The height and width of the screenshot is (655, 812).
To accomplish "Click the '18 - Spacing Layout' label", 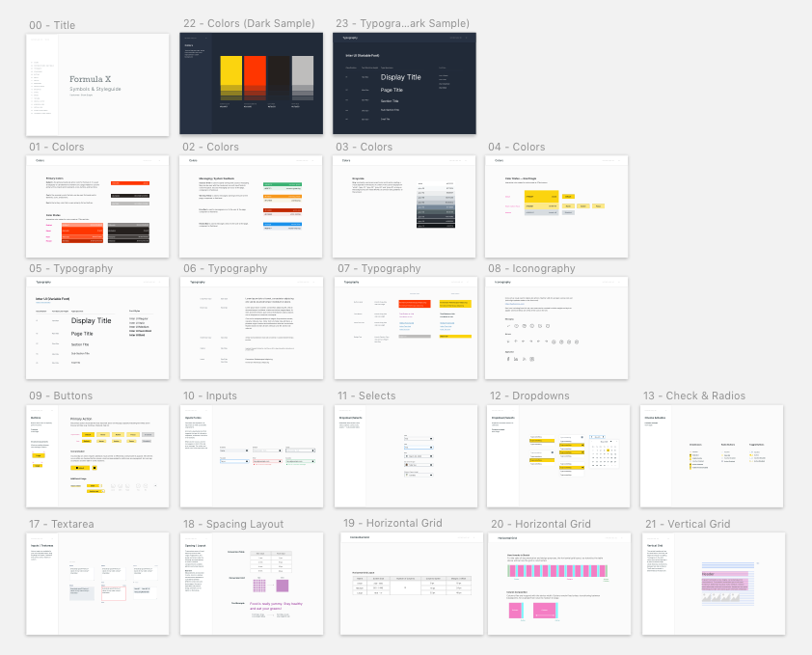I will coord(233,524).
